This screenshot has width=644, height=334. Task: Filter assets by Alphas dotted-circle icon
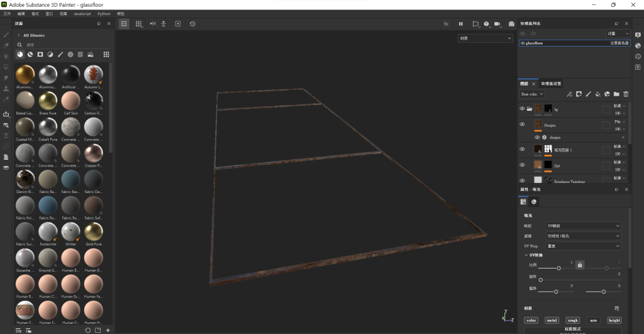(70, 54)
